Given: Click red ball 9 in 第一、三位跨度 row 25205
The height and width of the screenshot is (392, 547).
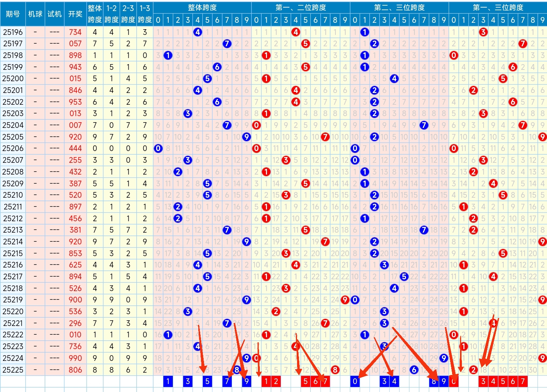Looking at the screenshot, I should pyautogui.click(x=542, y=137).
